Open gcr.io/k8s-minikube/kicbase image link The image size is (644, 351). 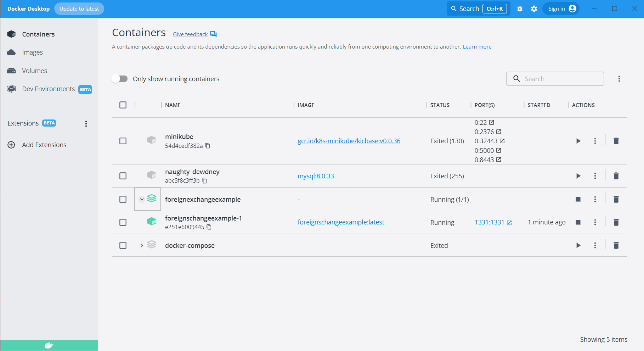(349, 141)
